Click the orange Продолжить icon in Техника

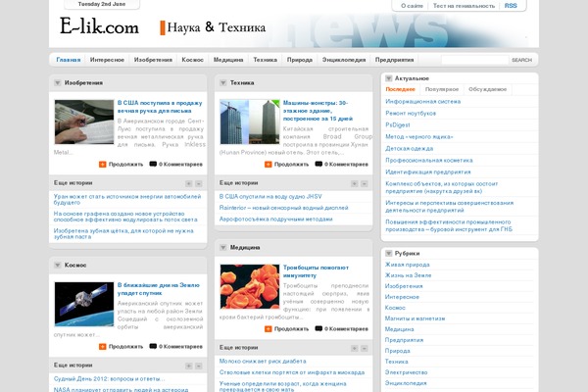click(x=269, y=165)
